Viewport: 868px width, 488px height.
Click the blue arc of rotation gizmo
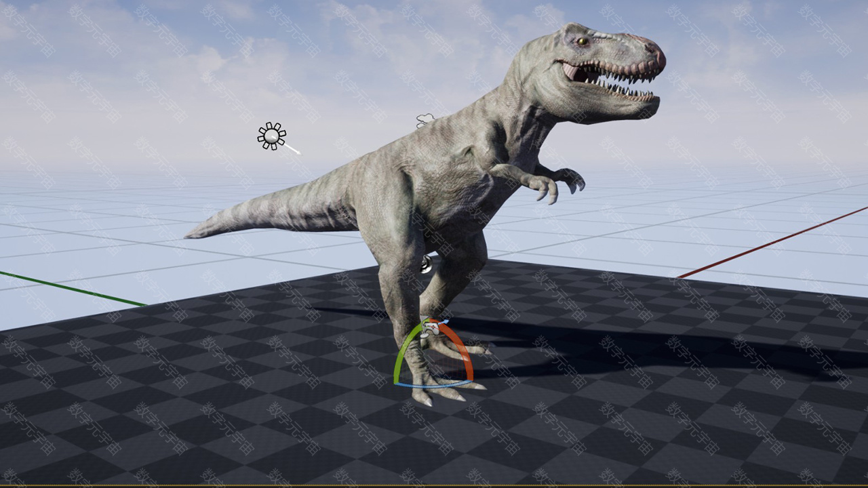click(x=434, y=385)
